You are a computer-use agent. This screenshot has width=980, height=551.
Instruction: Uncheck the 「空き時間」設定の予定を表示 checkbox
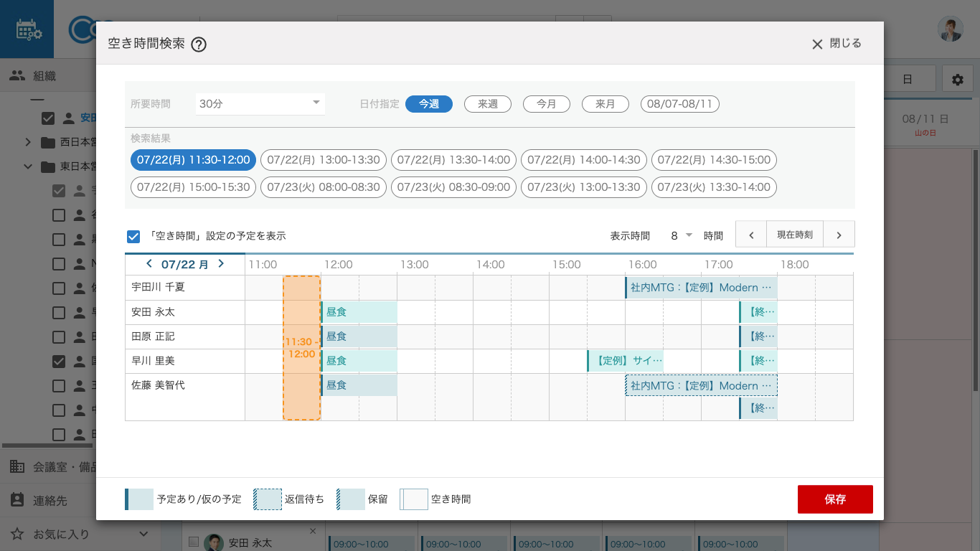133,236
